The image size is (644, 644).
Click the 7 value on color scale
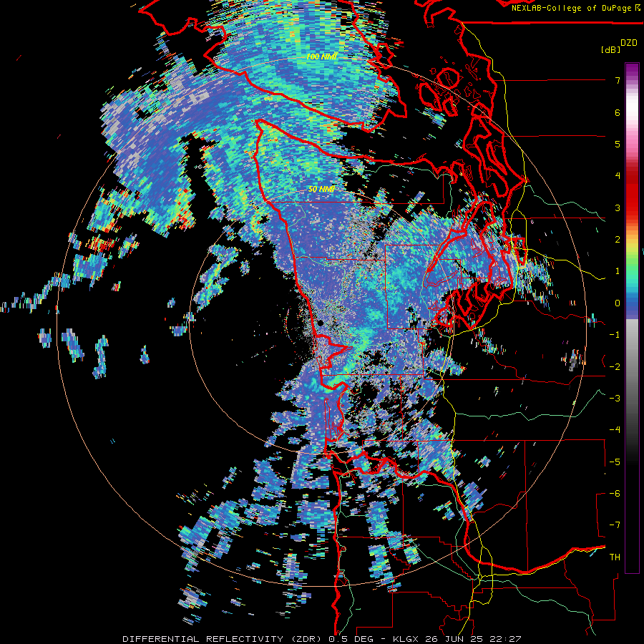tap(618, 80)
